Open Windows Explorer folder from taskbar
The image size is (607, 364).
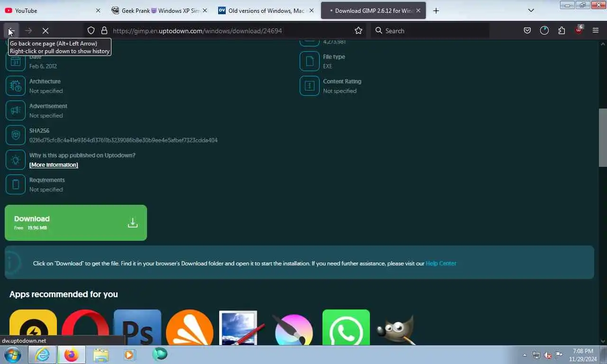click(101, 355)
